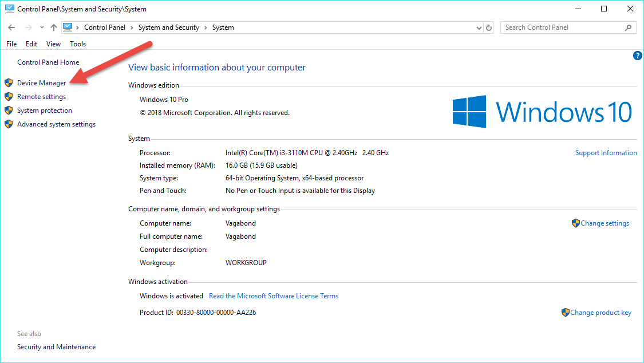Open the Edit menu

click(31, 44)
